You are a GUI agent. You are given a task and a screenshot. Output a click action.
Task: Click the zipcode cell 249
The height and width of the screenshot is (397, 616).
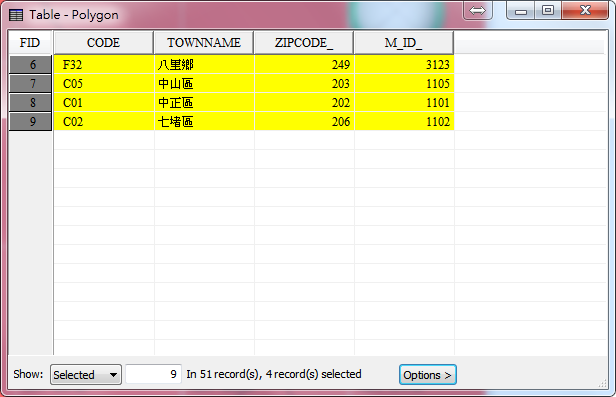pyautogui.click(x=304, y=64)
